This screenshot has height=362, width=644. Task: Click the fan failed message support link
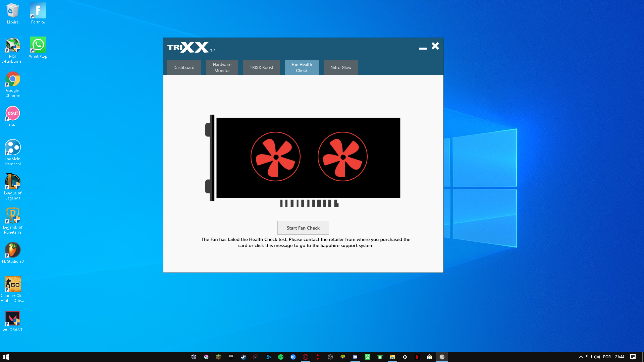pos(306,242)
